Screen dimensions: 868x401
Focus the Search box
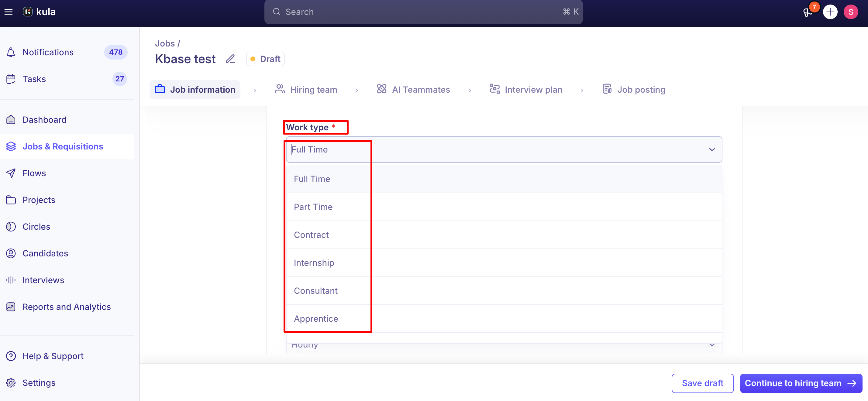tap(424, 12)
